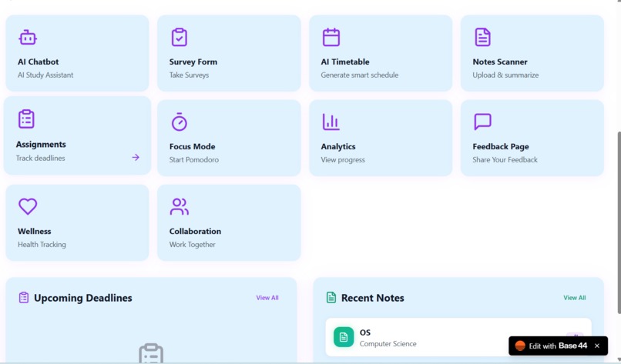
Task: Open the AI Timetable card title
Action: (x=345, y=62)
